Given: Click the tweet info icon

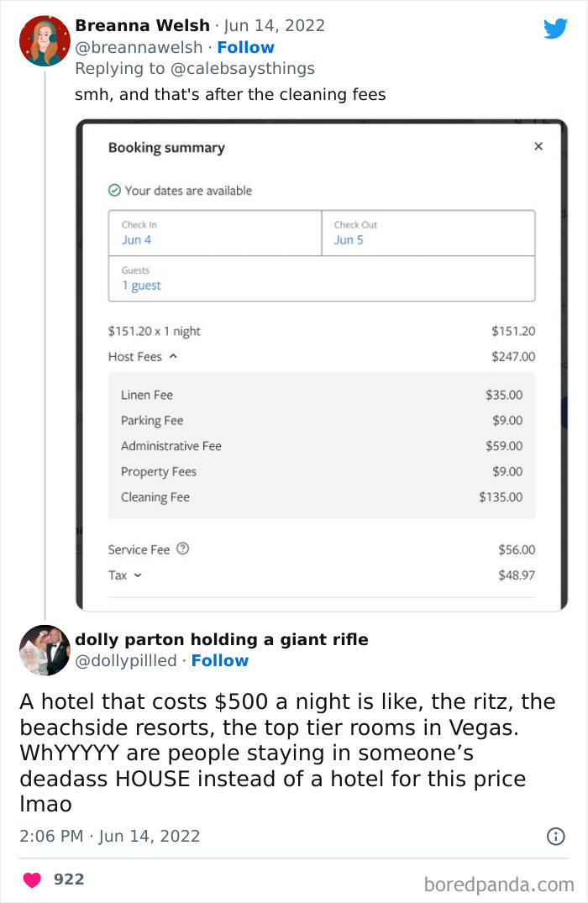Looking at the screenshot, I should (x=557, y=836).
